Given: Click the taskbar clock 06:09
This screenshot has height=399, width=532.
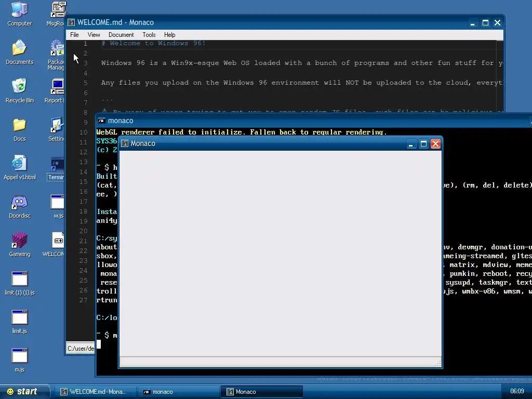Looking at the screenshot, I should (517, 391).
